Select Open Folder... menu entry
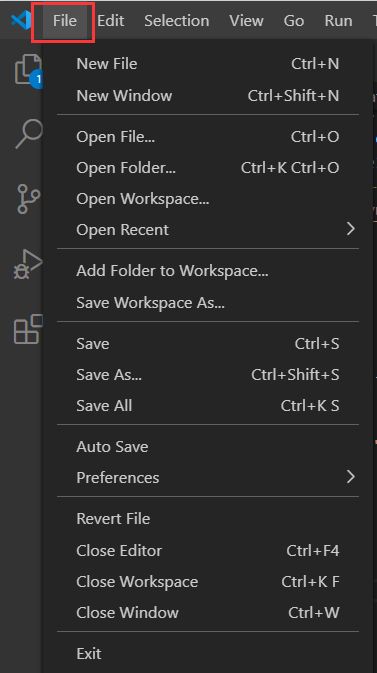Viewport: 377px width, 673px height. (x=208, y=168)
